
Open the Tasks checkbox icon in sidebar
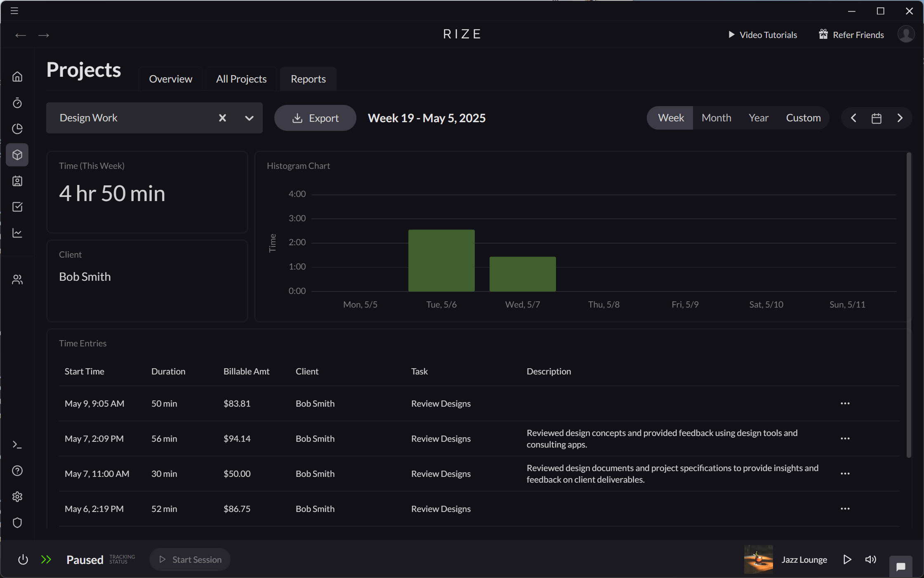(17, 207)
